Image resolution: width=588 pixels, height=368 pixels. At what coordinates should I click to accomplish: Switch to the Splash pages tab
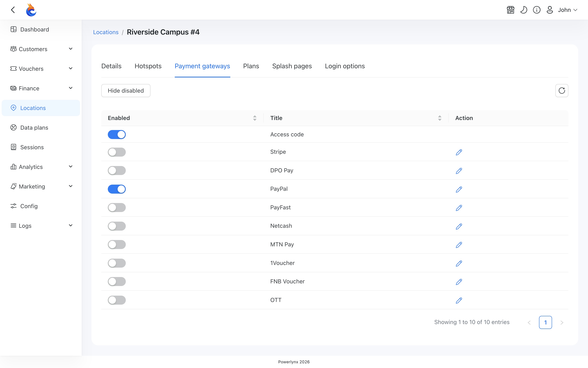pyautogui.click(x=292, y=66)
